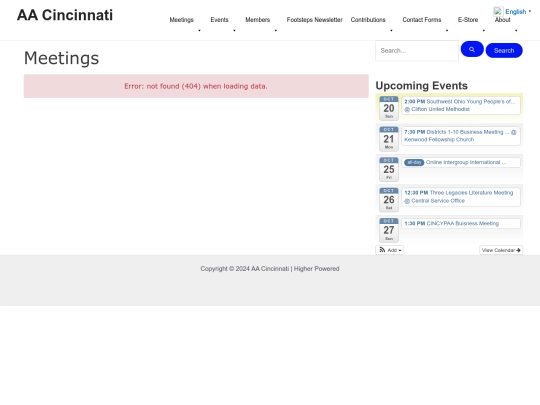Click the Upcoming Events heading
The height and width of the screenshot is (405, 540).
pos(422,85)
